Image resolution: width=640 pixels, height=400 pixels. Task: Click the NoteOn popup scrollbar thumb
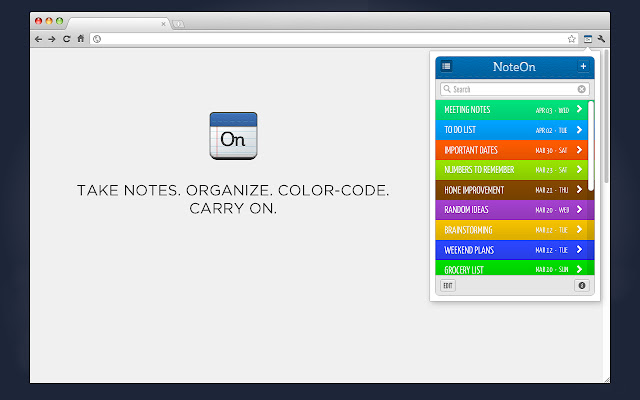point(591,146)
